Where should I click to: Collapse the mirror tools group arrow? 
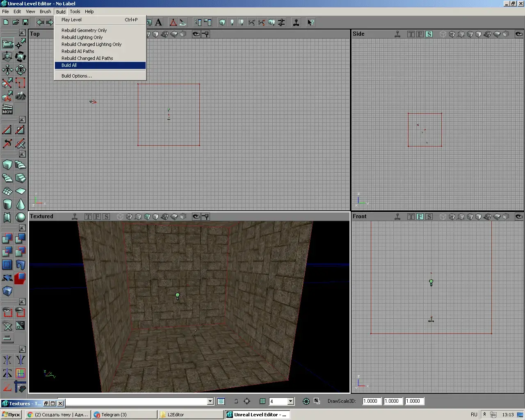coord(23,349)
